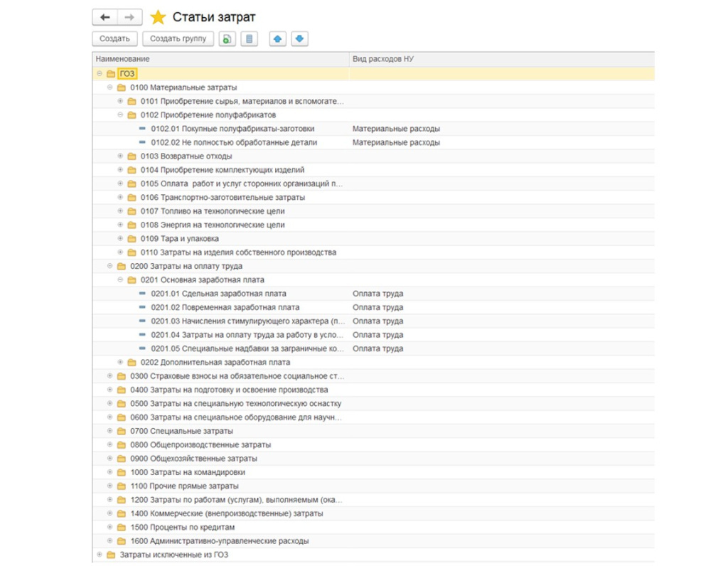The height and width of the screenshot is (566, 728).
Task: Click the yellow favorites star
Action: tap(158, 17)
